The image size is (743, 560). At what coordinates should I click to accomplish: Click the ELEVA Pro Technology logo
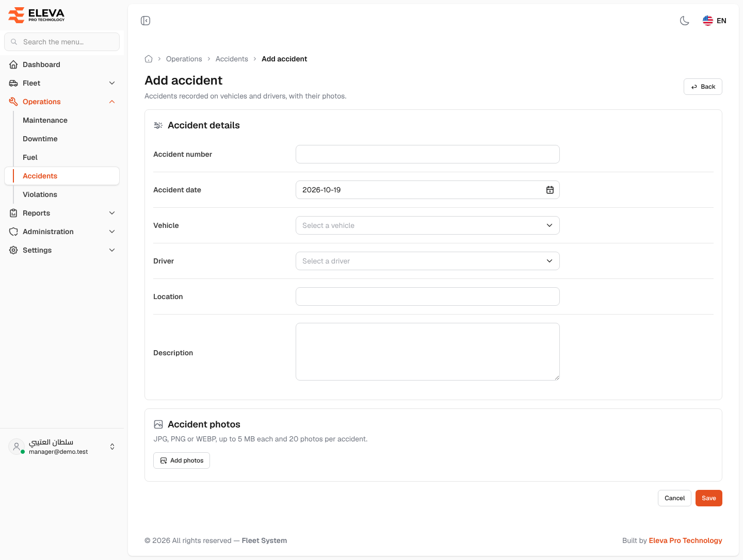tap(37, 15)
